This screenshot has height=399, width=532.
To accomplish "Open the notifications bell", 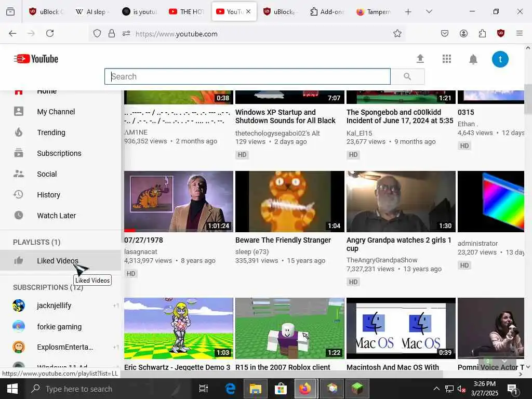I will 473,59.
